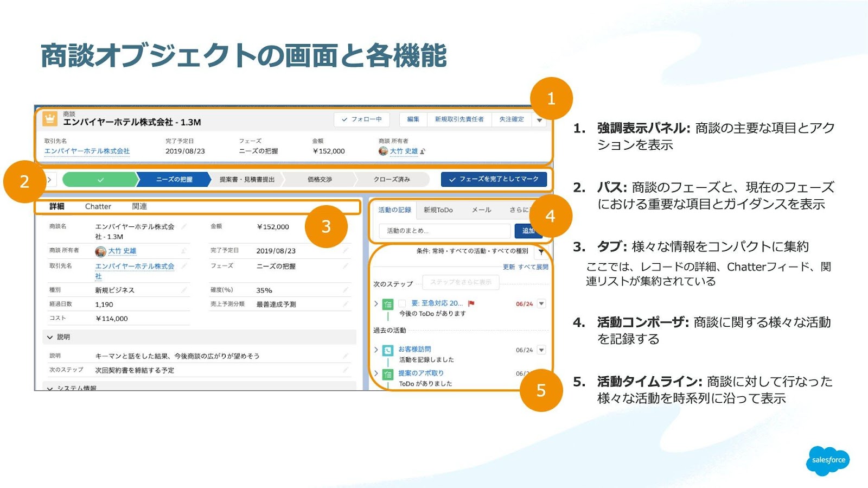Screen dimensions: 868x488
Task: Expand the 要: 至急対応 timeline item
Action: (x=376, y=303)
